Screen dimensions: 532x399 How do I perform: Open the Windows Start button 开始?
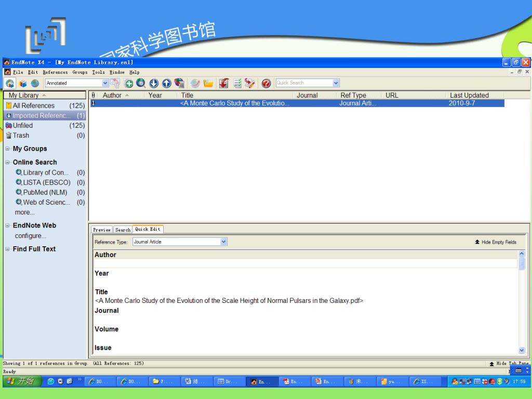click(x=22, y=381)
